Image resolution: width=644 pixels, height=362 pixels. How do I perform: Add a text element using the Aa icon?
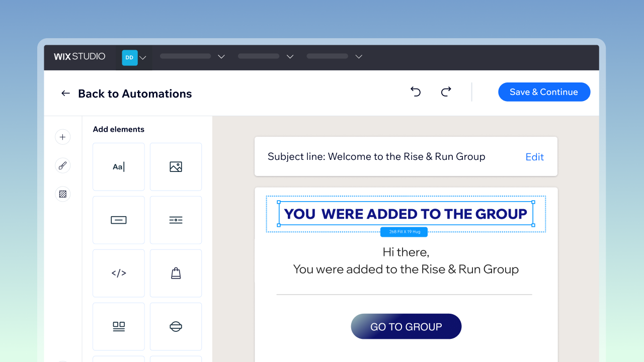[x=118, y=166]
